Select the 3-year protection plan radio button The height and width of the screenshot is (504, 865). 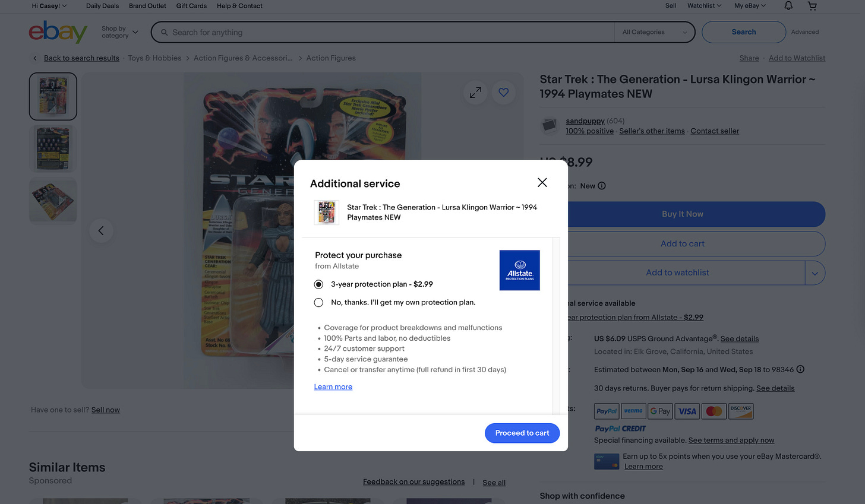pos(318,284)
